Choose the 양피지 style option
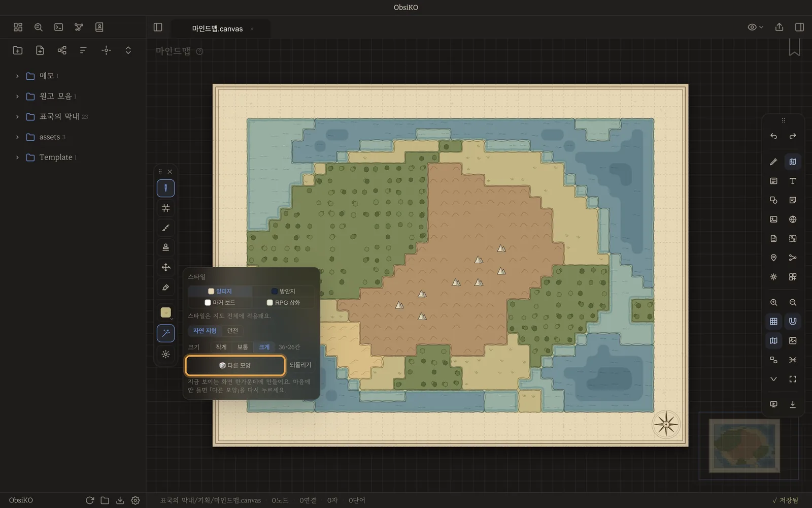This screenshot has height=508, width=812. tap(220, 291)
